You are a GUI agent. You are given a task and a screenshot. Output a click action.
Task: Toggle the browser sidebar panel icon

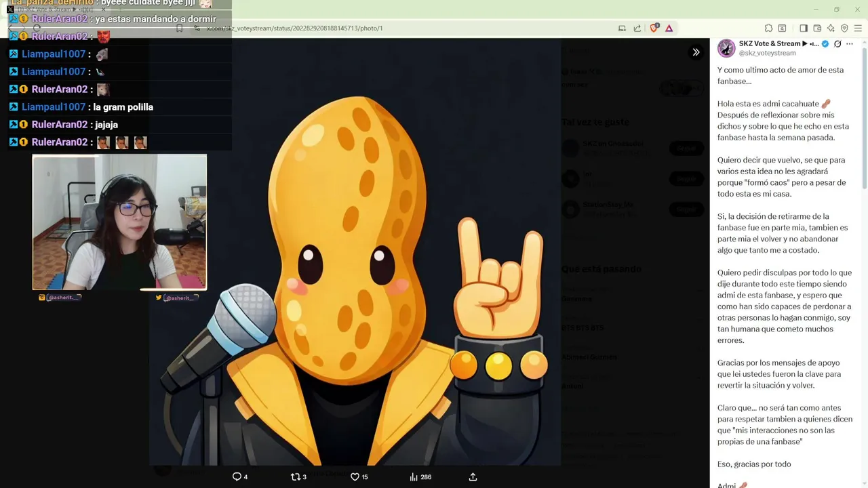804,28
